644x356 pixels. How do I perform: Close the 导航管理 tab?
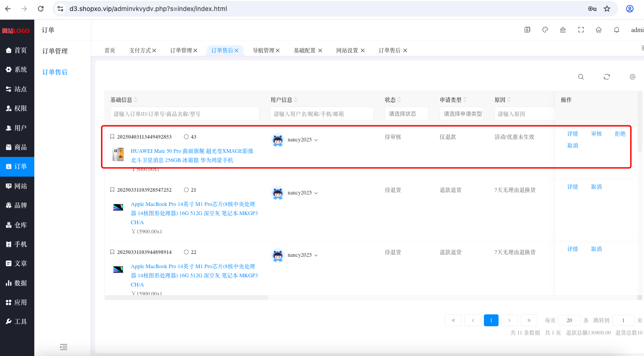(278, 50)
